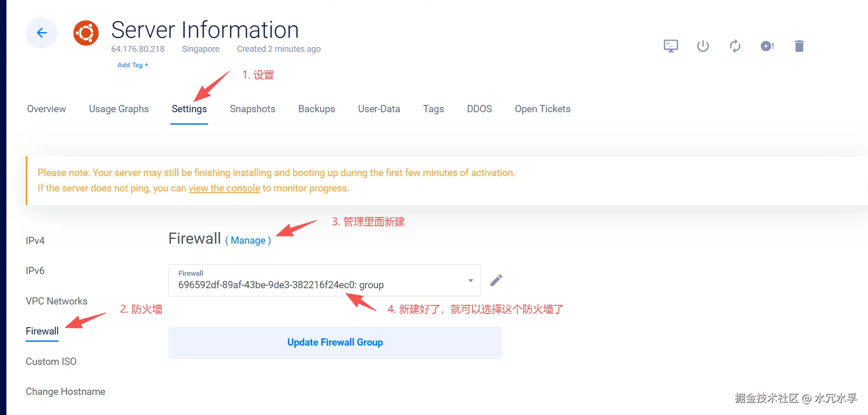This screenshot has height=415, width=868.
Task: Open the VPC Networks settings section
Action: tap(56, 301)
